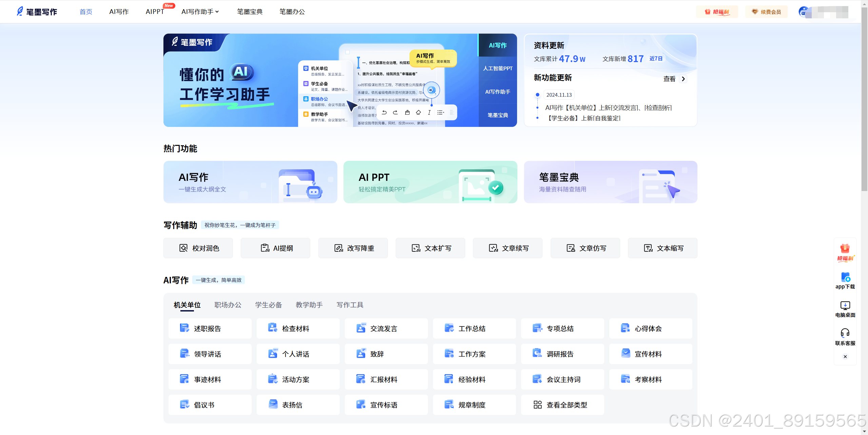Select 人工智能PPT banner side tab

click(x=497, y=68)
